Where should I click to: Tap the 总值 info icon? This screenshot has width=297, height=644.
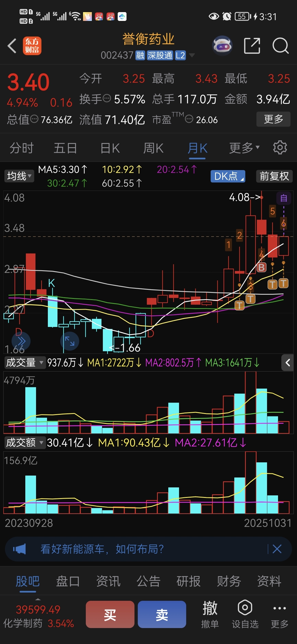click(x=34, y=119)
